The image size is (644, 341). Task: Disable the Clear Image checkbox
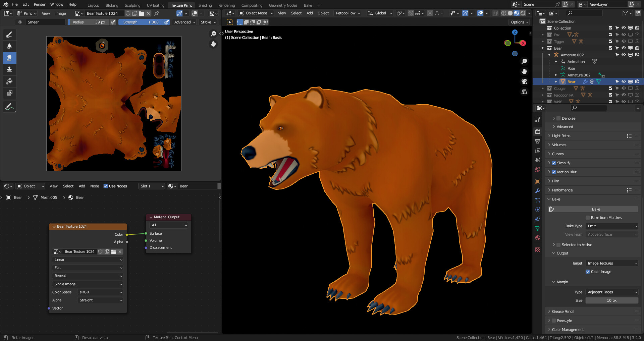588,272
